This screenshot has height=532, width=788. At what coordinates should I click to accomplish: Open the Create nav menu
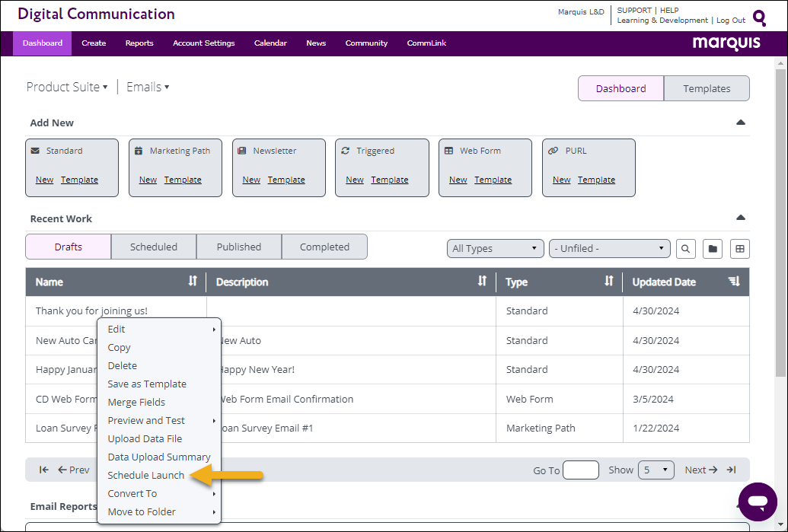pos(94,43)
